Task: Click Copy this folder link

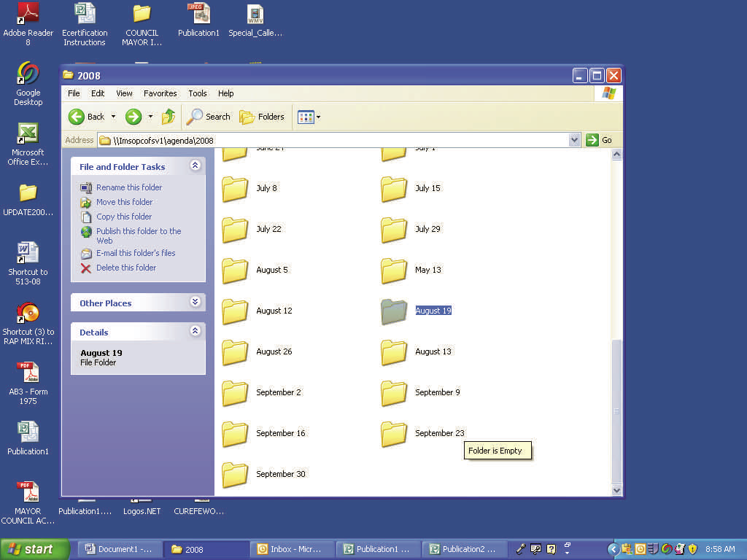Action: click(x=124, y=217)
